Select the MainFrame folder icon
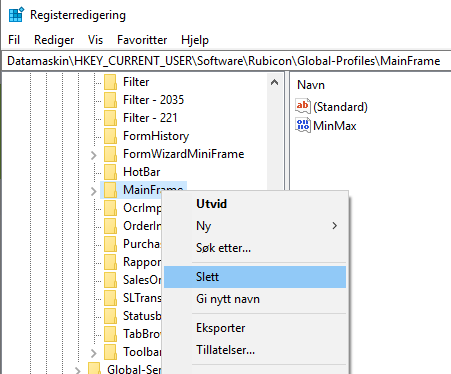Screen dimensions: 451x374 pos(110,190)
